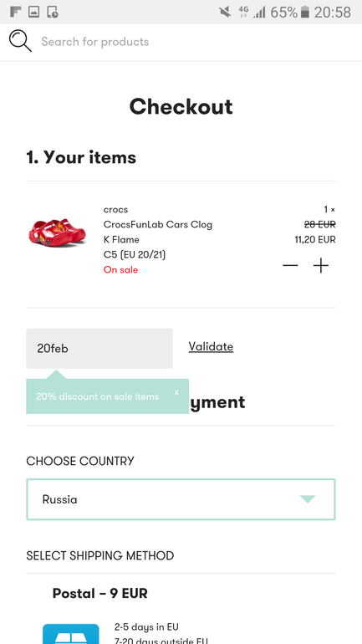This screenshot has width=362, height=644.
Task: Close the 20% discount tooltip
Action: [x=176, y=392]
